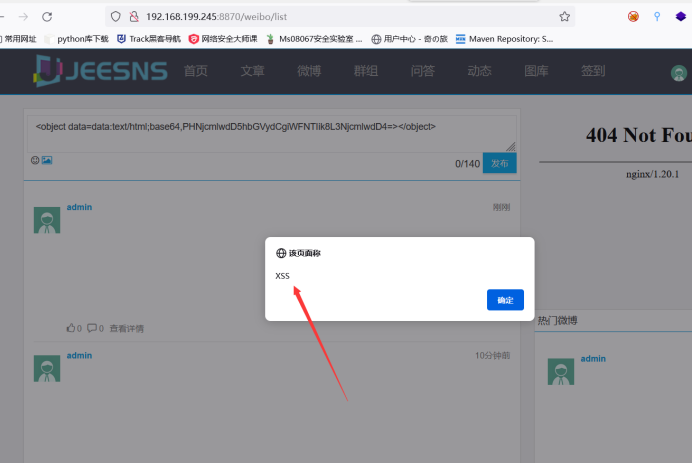Click the insecure connection lock icon
This screenshot has width=692, height=464.
point(134,17)
